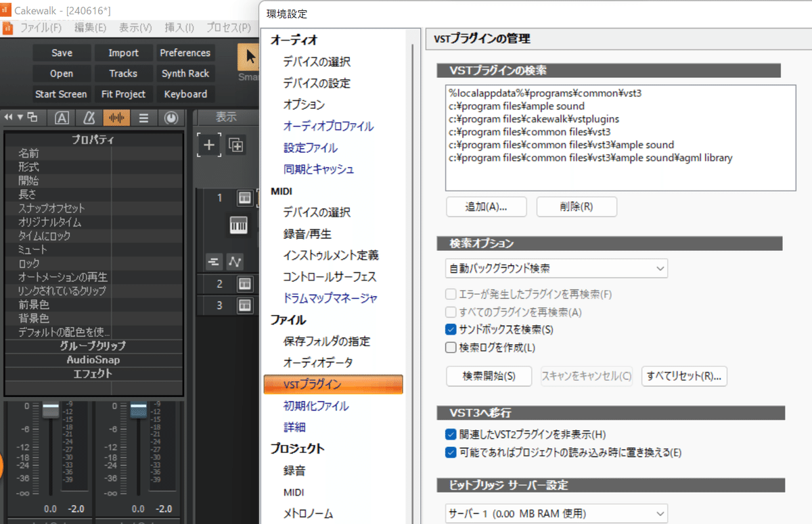Click the 検索開始 scan button
This screenshot has height=524, width=812.
click(488, 376)
